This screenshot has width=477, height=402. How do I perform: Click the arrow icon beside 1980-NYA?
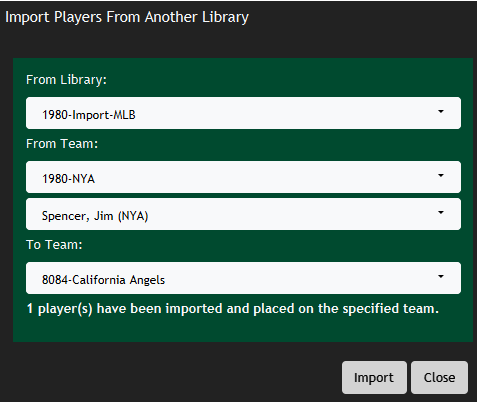pos(441,175)
